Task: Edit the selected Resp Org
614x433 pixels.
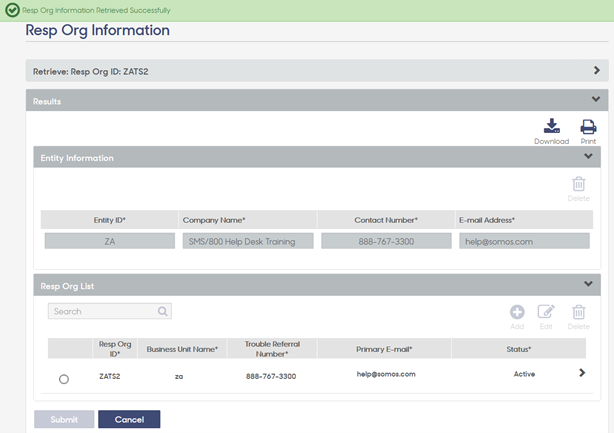Action: [x=546, y=312]
